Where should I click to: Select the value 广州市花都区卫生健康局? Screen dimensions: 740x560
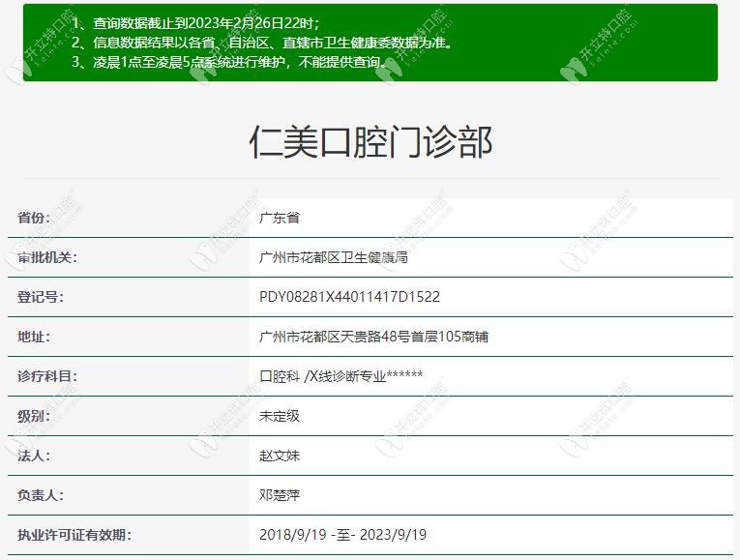pyautogui.click(x=334, y=257)
